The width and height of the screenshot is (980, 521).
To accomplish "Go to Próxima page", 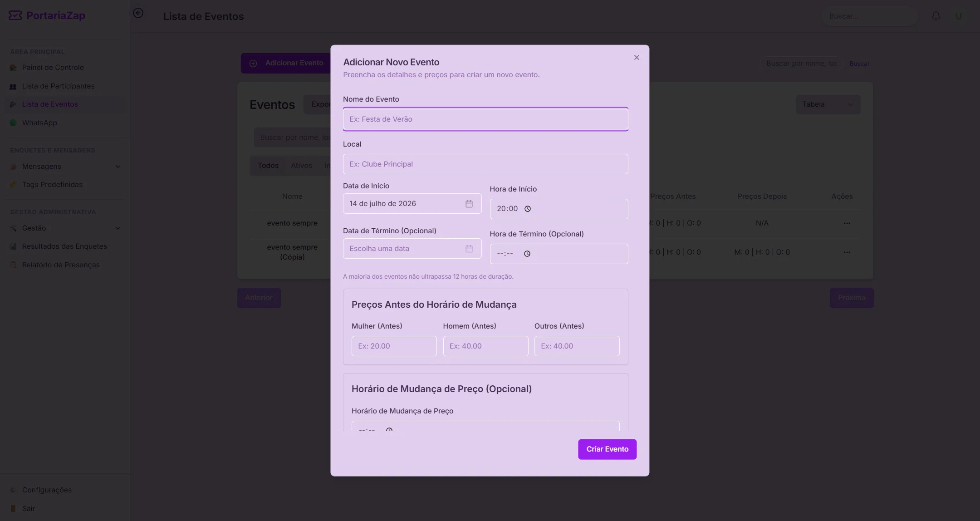I will click(x=852, y=298).
